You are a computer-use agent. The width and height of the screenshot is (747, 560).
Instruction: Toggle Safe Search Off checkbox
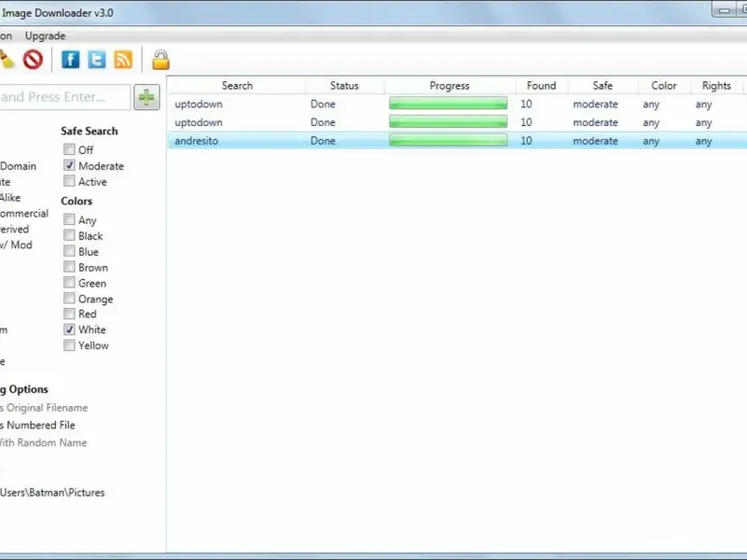click(69, 149)
